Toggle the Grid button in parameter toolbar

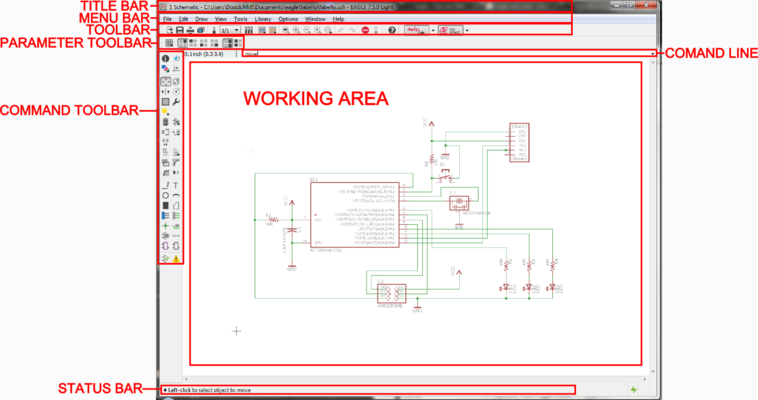tap(168, 43)
